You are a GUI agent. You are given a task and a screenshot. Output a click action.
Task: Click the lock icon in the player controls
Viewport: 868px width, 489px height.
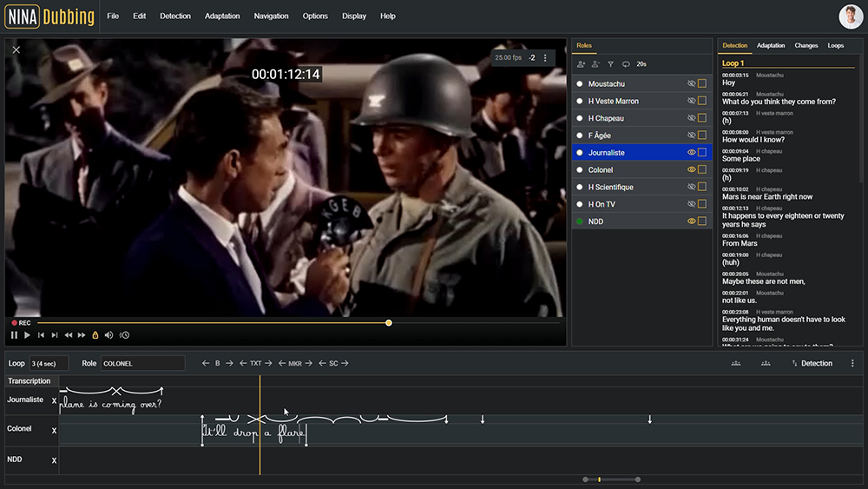tap(95, 335)
